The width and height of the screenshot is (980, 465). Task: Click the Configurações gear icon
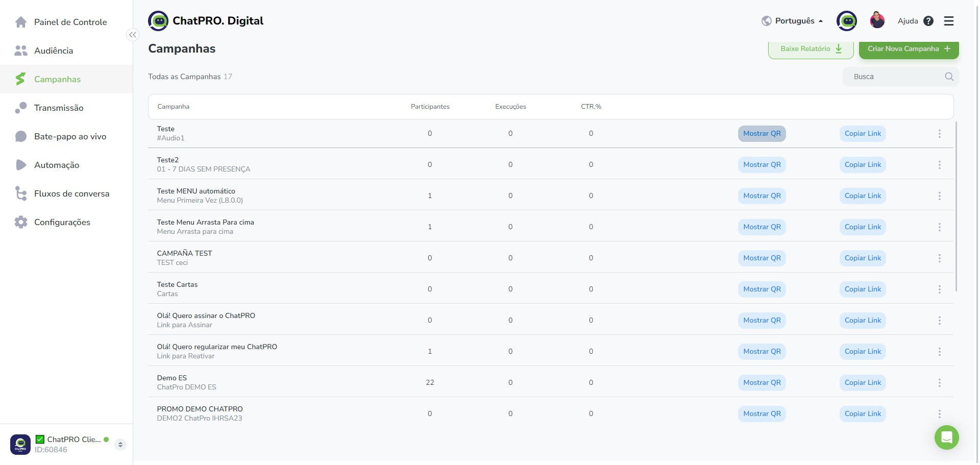coord(21,222)
